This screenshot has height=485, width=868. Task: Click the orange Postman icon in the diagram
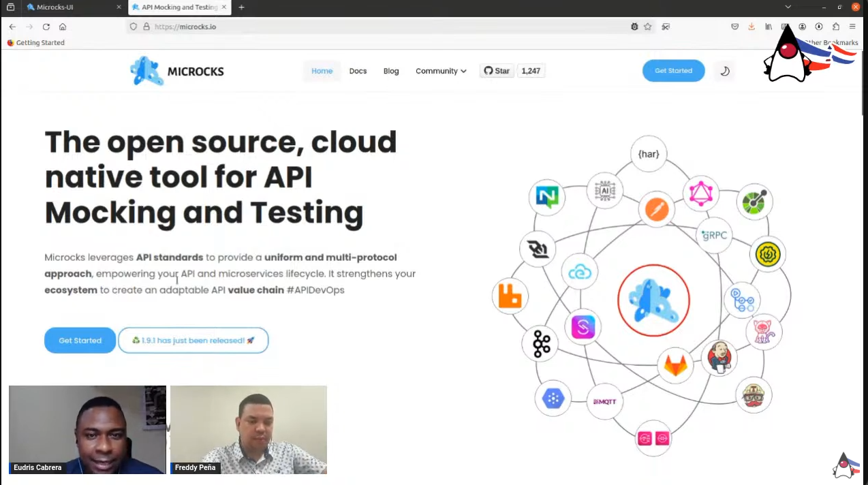(657, 210)
